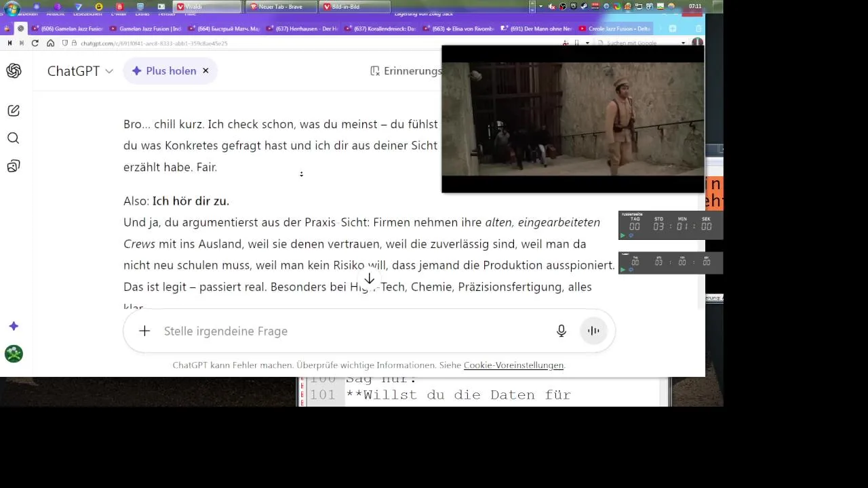Open the Erinnerungs memory button

[x=406, y=71]
